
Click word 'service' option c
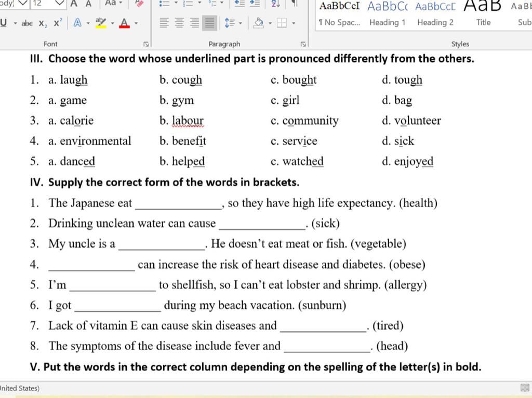300,141
